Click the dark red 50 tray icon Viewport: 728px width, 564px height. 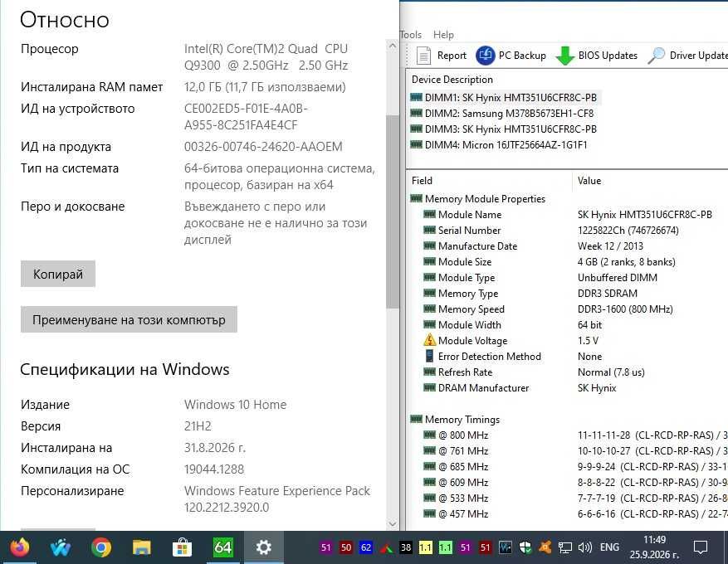[x=346, y=547]
